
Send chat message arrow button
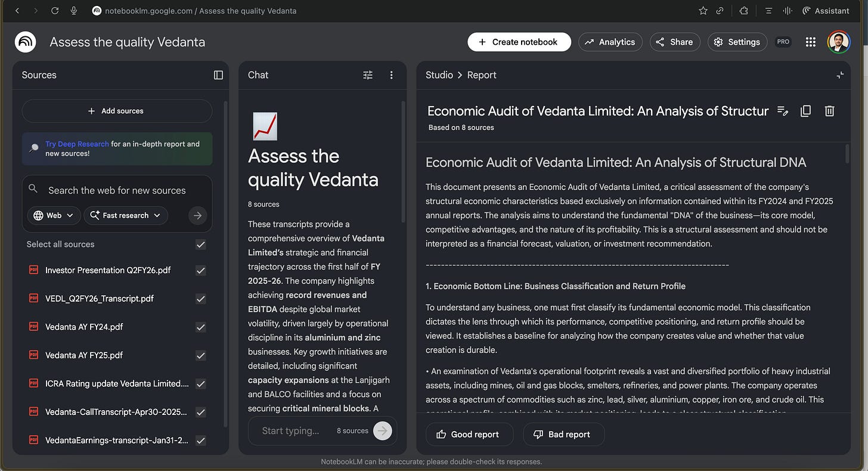coord(383,430)
